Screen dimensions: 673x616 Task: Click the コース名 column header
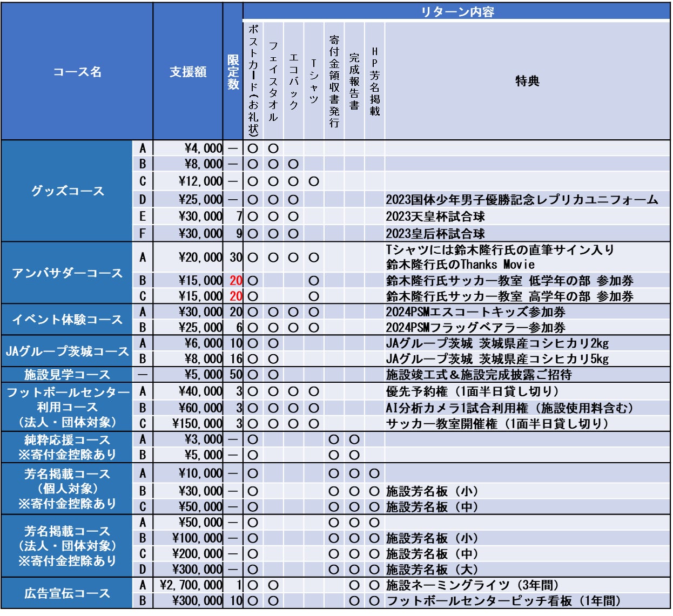(x=77, y=72)
